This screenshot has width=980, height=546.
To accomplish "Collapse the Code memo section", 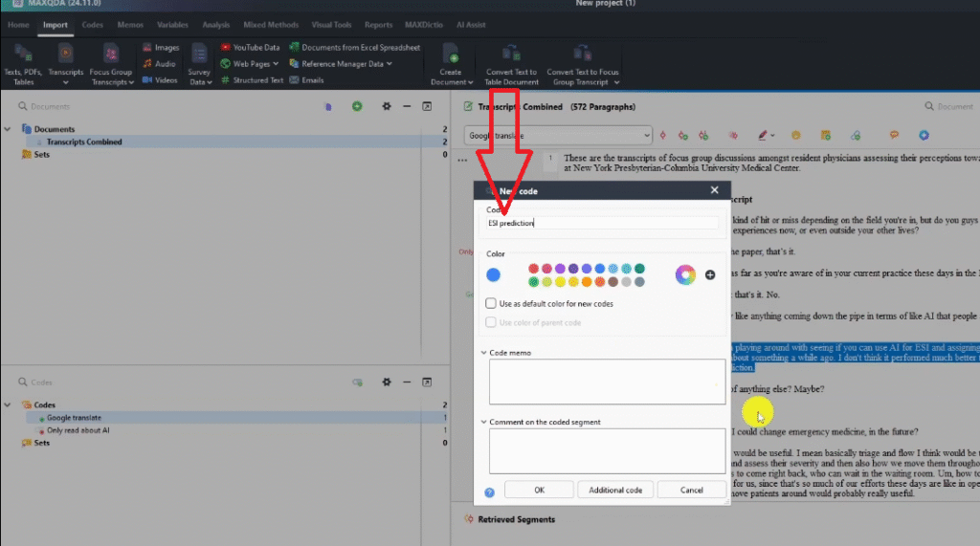I will [484, 353].
